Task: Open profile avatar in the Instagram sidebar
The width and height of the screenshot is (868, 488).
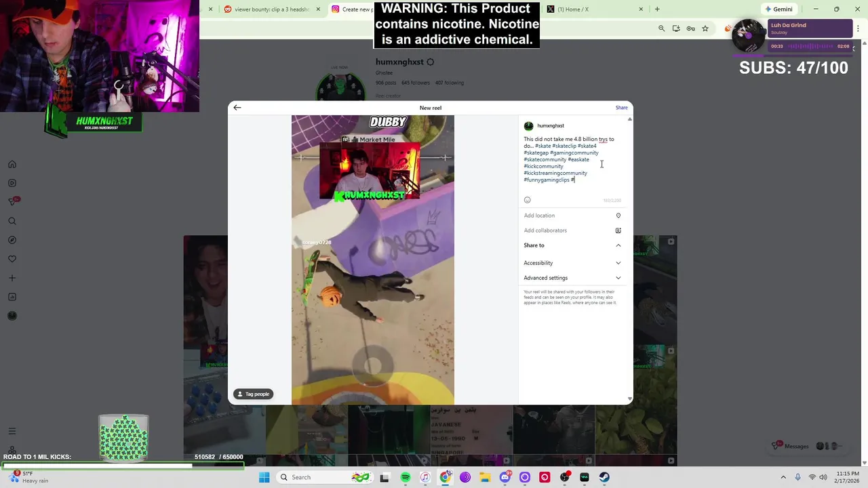Action: coord(12,316)
